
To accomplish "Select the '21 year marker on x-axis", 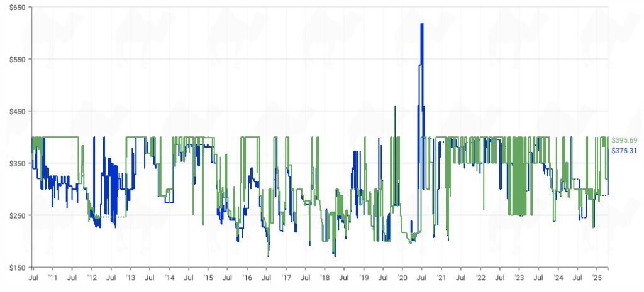I will [441, 276].
